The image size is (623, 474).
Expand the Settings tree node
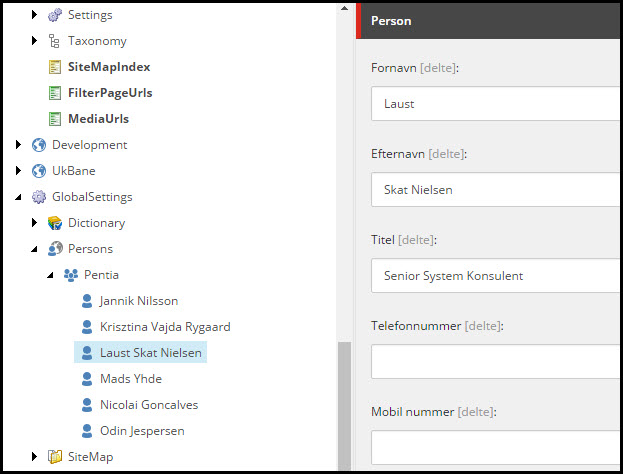click(35, 15)
